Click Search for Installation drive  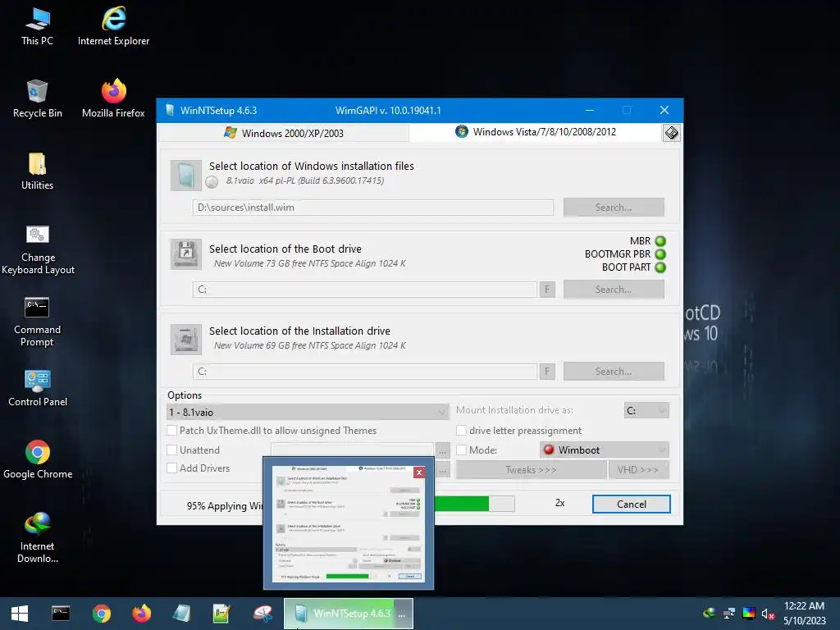[614, 372]
